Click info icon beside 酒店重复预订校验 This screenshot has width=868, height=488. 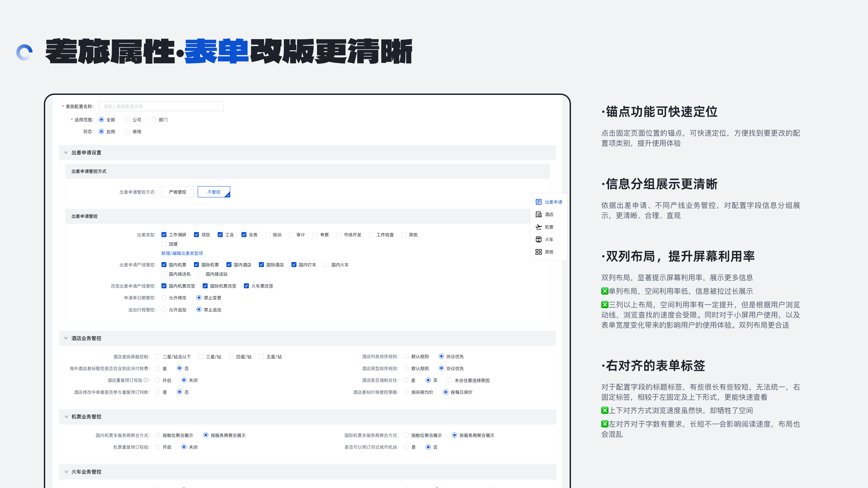[x=146, y=380]
